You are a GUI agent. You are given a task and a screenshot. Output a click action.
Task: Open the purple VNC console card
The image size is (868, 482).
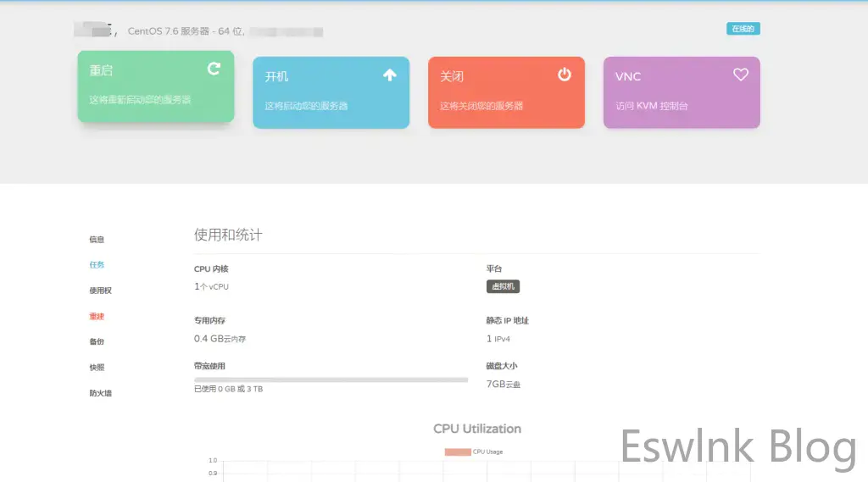(x=681, y=92)
